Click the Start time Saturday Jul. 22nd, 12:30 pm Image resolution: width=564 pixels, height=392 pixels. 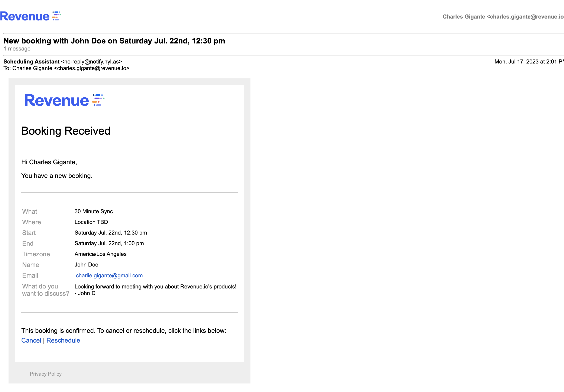click(x=111, y=233)
